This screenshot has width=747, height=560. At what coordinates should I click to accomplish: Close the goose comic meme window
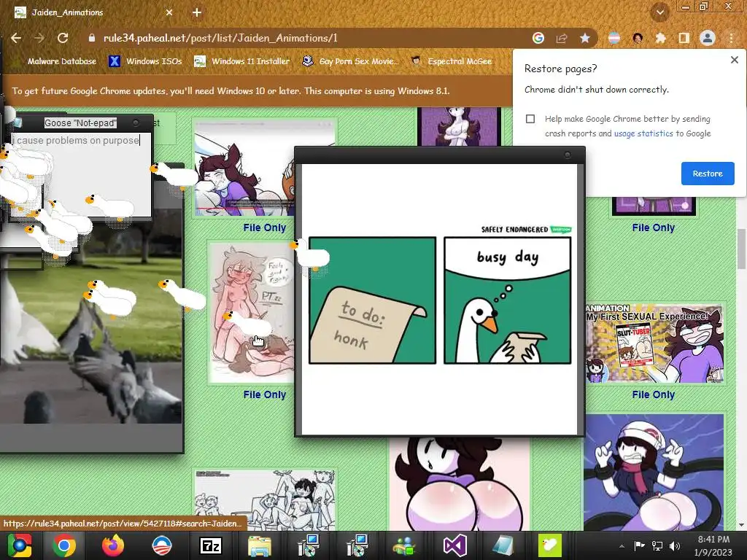[x=568, y=155]
